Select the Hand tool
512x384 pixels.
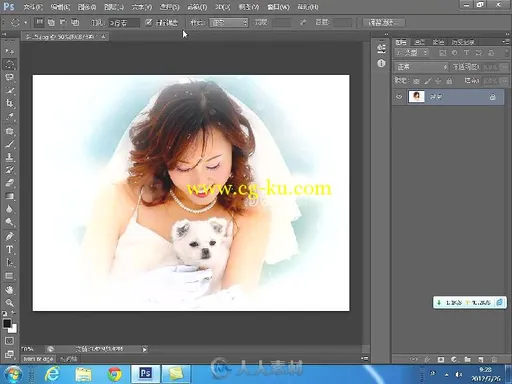[x=9, y=290]
